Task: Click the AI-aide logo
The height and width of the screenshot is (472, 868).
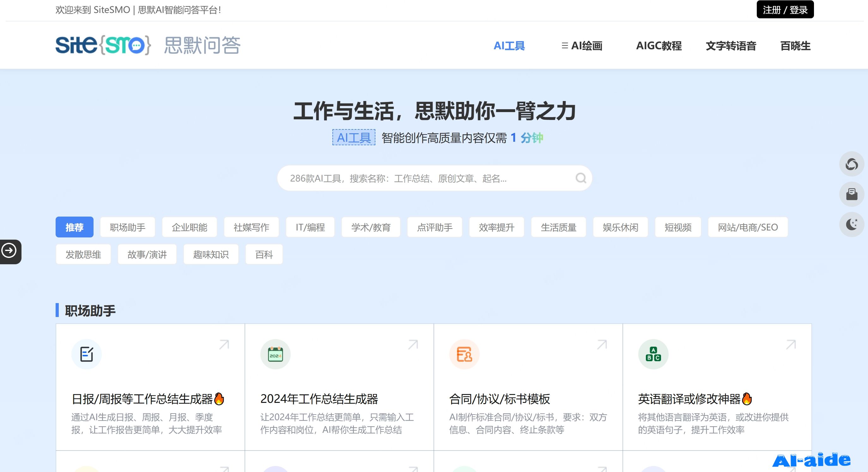Action: coord(811,460)
